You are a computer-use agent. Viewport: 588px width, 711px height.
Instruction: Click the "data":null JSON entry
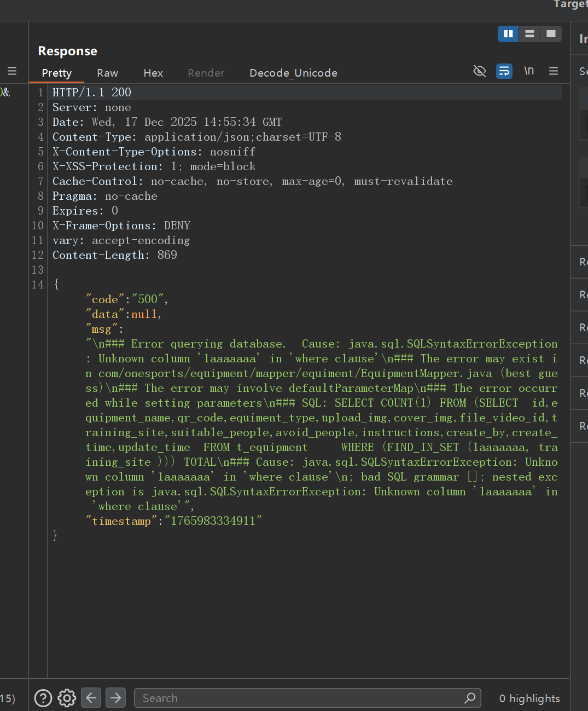pos(123,314)
